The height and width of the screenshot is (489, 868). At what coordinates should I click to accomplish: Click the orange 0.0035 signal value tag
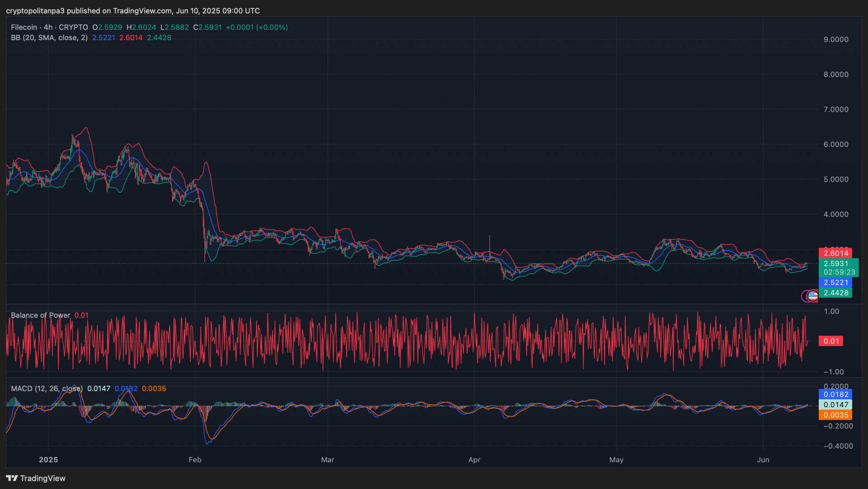835,415
